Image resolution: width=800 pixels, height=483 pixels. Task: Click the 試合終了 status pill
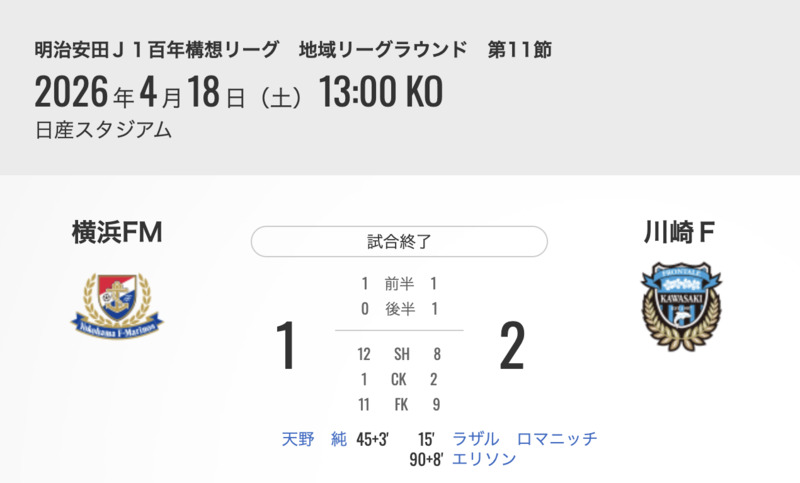[399, 241]
